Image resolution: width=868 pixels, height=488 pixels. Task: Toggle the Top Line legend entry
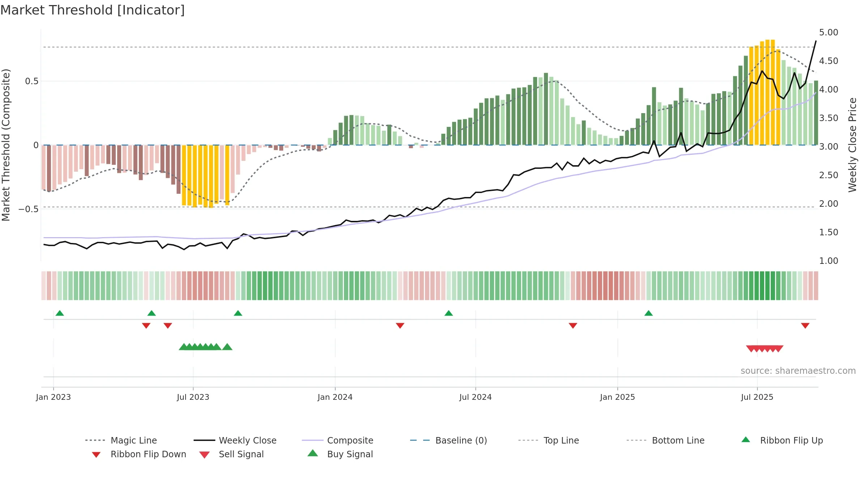548,440
